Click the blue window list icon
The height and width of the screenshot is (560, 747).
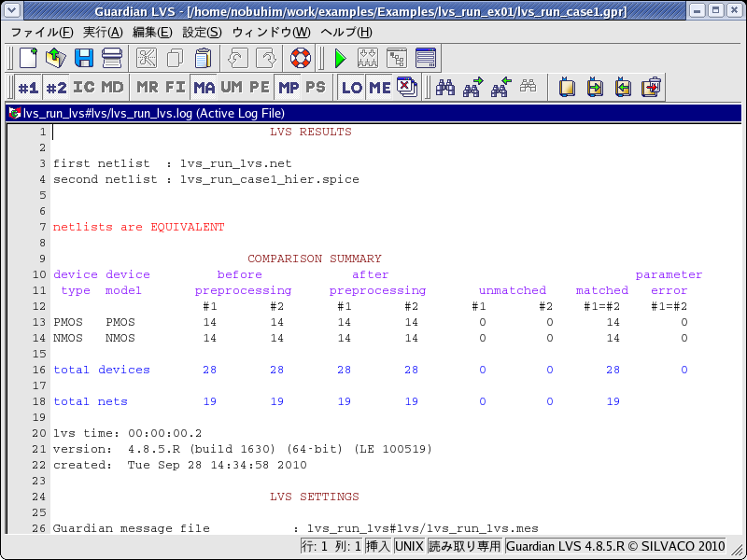point(426,58)
